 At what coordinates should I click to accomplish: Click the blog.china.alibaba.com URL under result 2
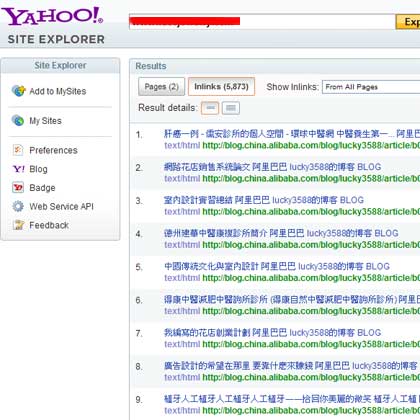point(311,178)
